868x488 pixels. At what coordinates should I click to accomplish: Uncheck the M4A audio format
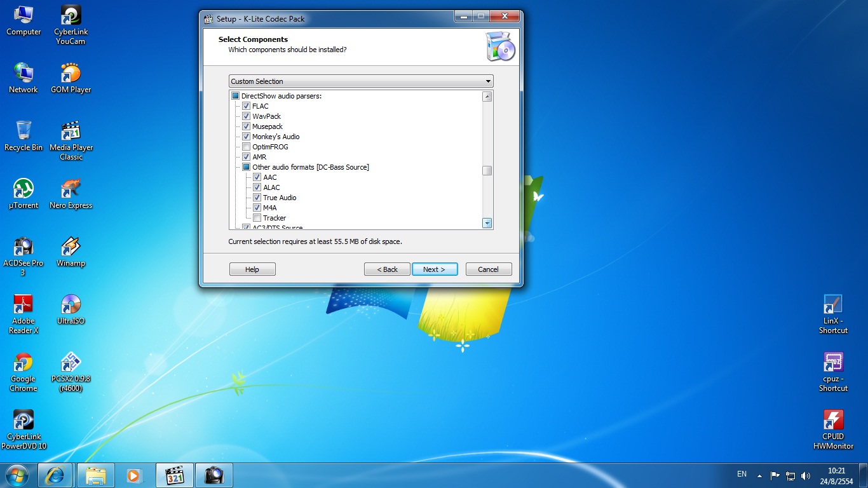(x=257, y=208)
